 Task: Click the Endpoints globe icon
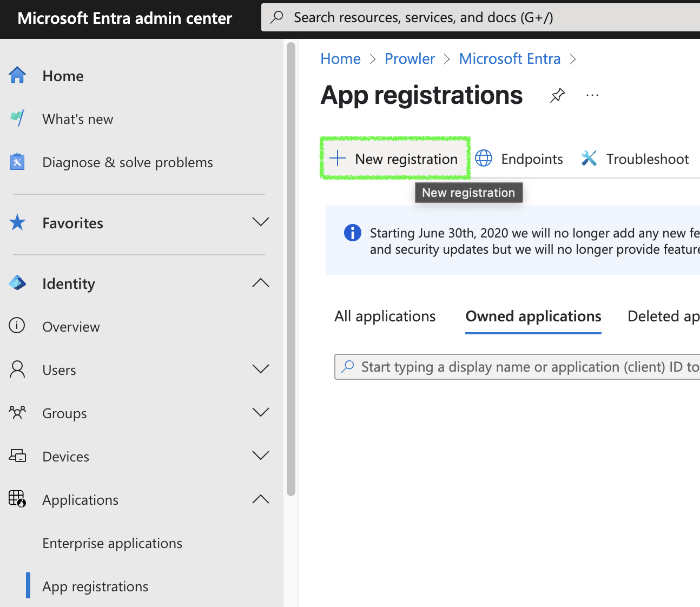coord(483,158)
